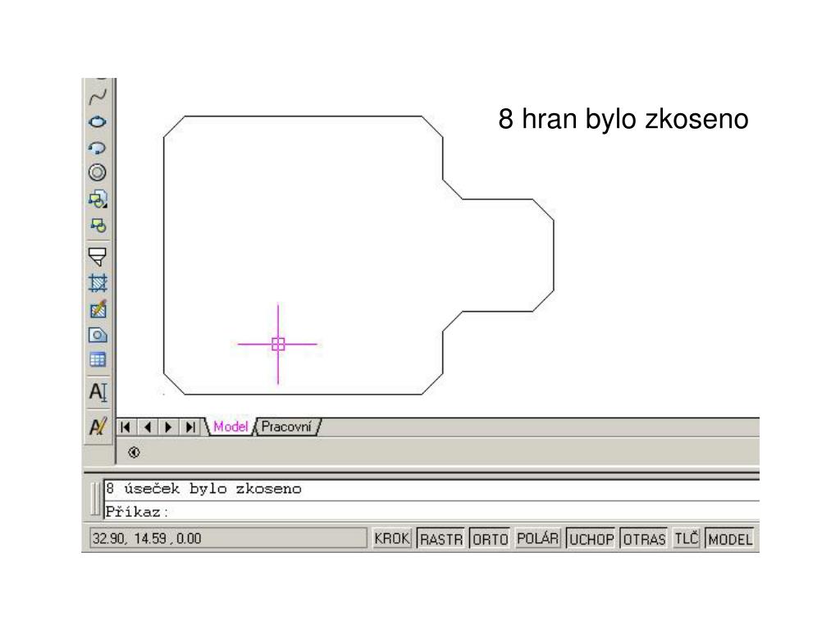The width and height of the screenshot is (840, 630).
Task: Insert a Table using the table icon
Action: coord(98,359)
